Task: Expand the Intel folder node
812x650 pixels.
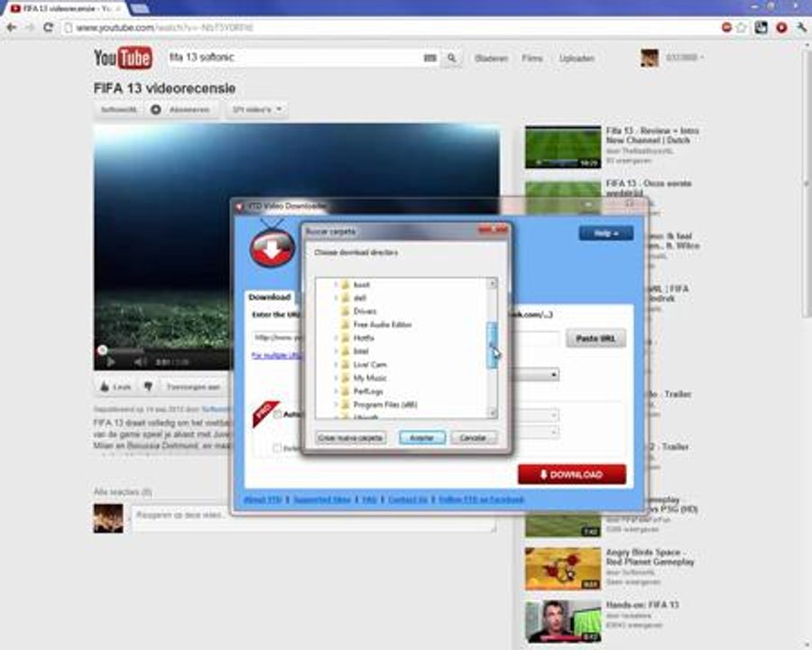Action: tap(335, 351)
